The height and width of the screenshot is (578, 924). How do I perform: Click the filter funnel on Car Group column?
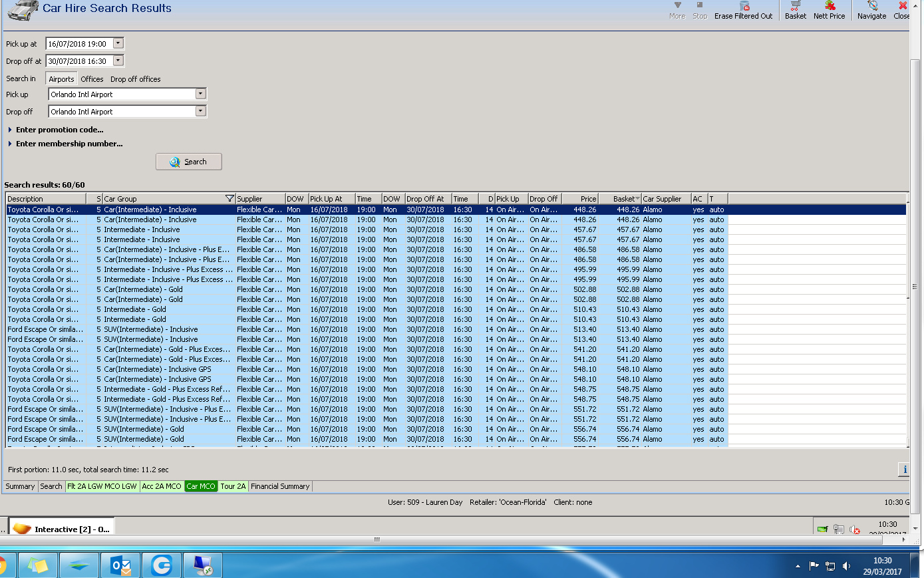click(230, 199)
